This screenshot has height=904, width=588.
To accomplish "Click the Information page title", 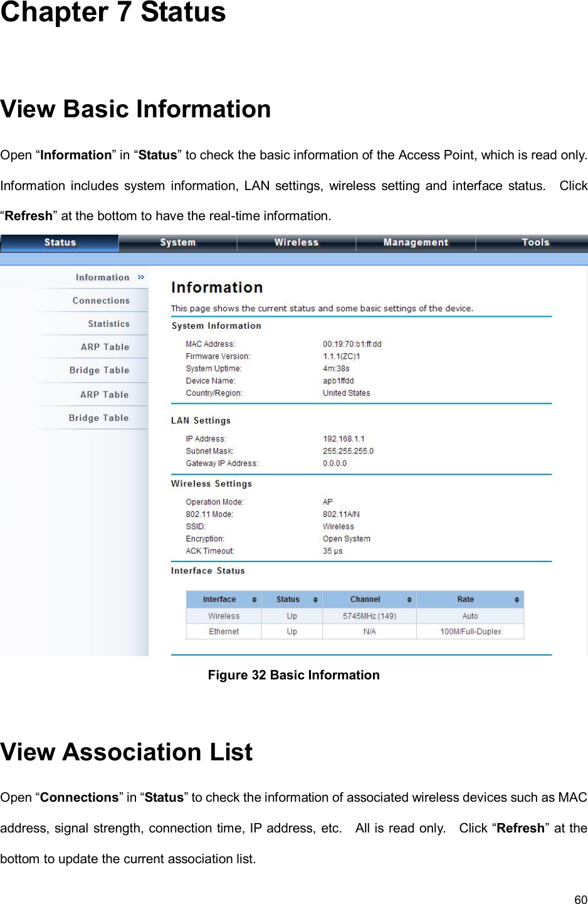I will click(x=217, y=287).
